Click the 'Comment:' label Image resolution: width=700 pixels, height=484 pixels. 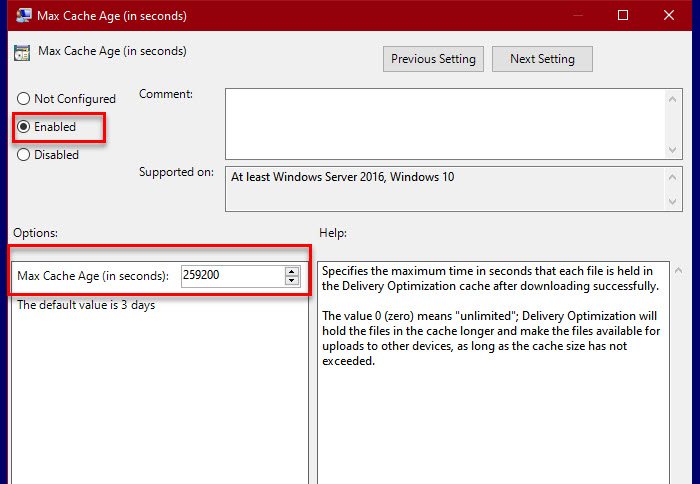pyautogui.click(x=166, y=94)
